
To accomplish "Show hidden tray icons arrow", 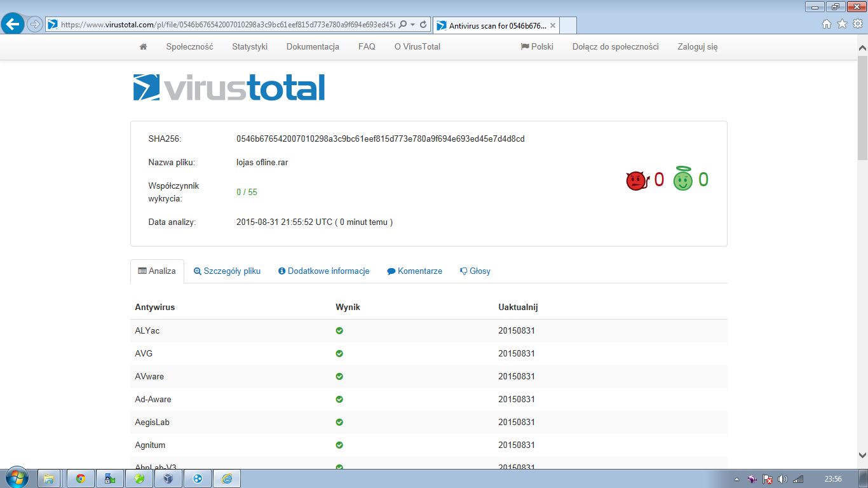I will point(736,479).
